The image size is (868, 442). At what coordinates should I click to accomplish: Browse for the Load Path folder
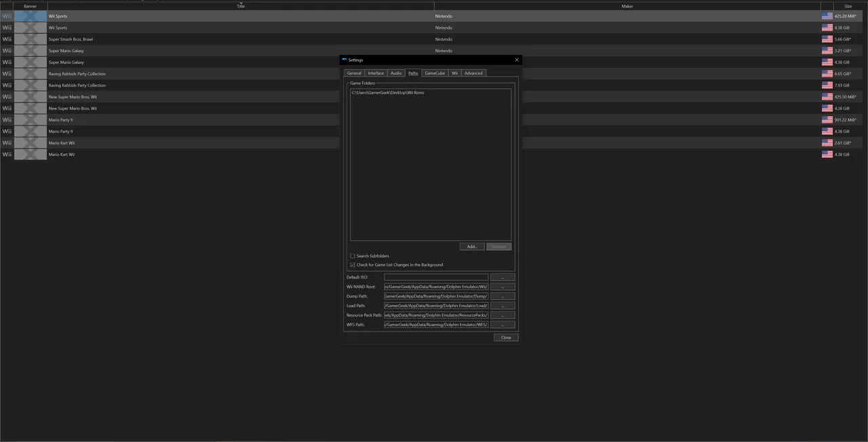pyautogui.click(x=502, y=306)
